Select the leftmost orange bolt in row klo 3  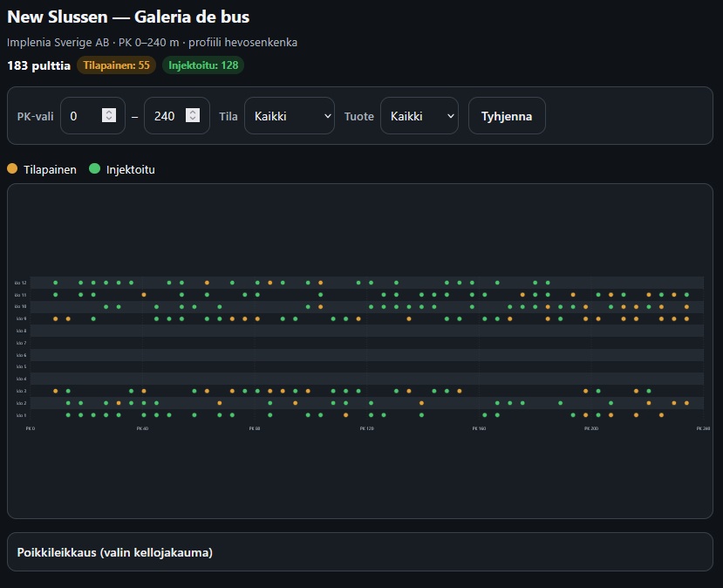tap(56, 391)
